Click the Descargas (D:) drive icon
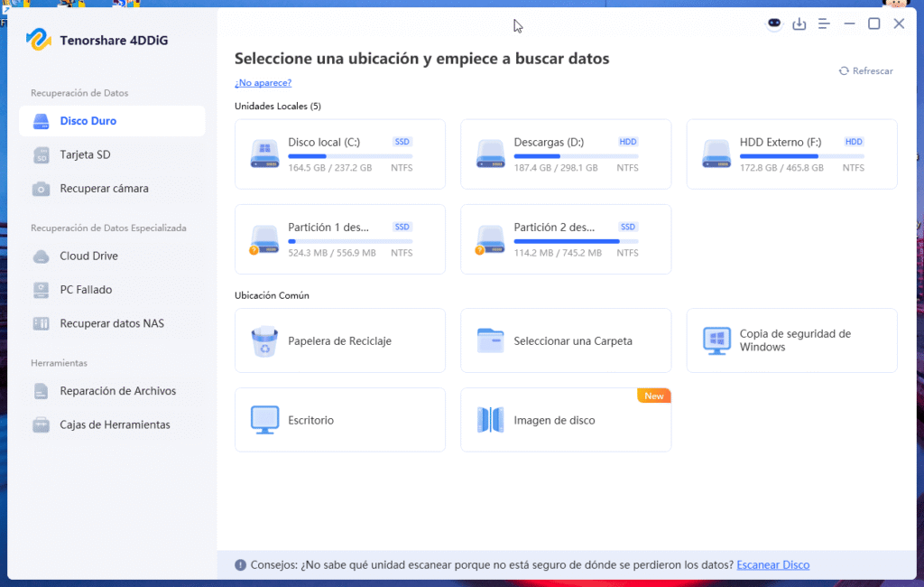Screen dimensions: 924x587 tap(490, 154)
